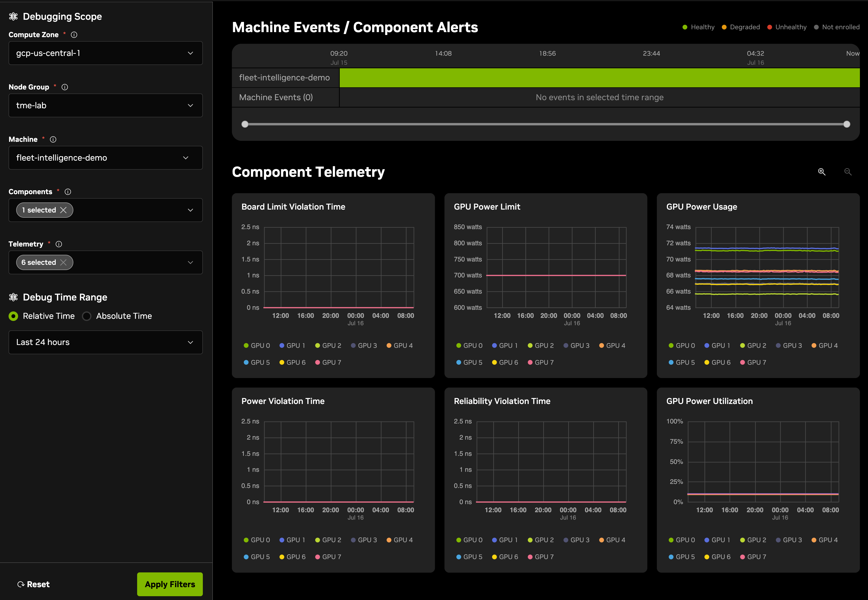
Task: Click the Machine Events (0) row label
Action: [x=276, y=97]
